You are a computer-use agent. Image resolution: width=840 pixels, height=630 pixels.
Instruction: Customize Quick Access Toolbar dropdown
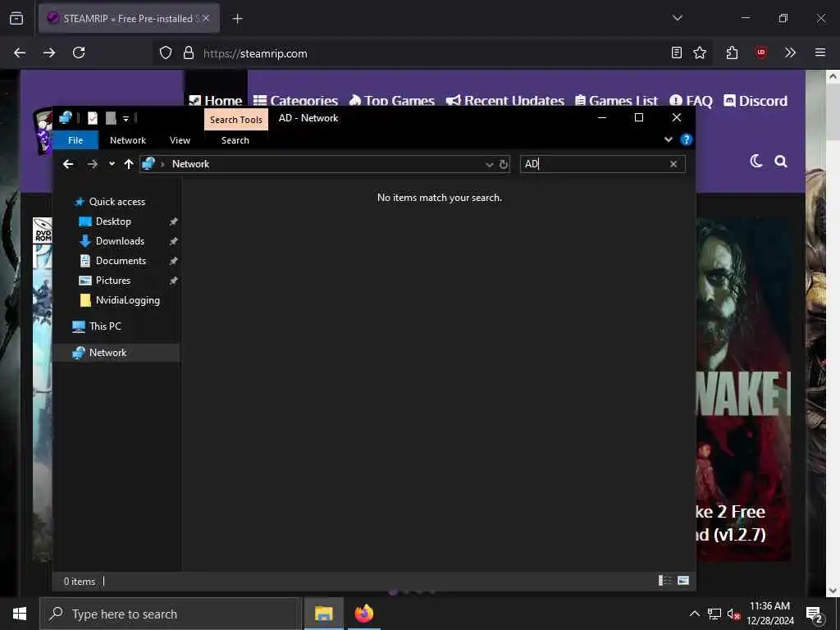pos(126,118)
